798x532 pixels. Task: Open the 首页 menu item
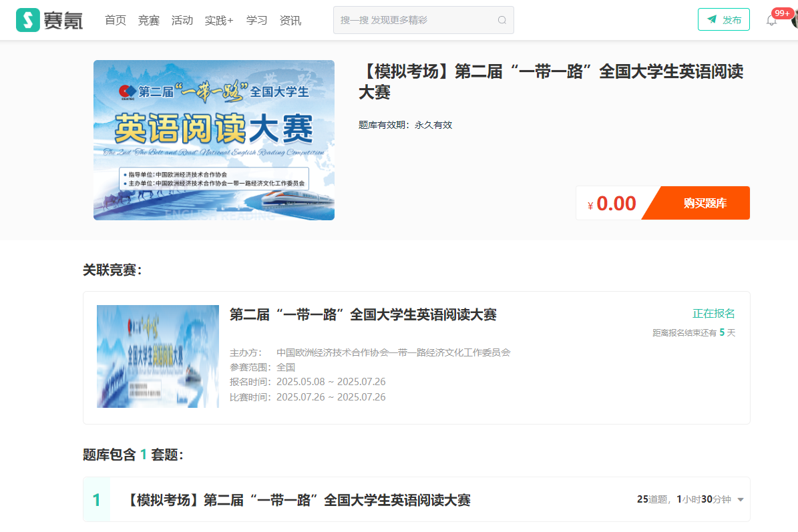116,20
